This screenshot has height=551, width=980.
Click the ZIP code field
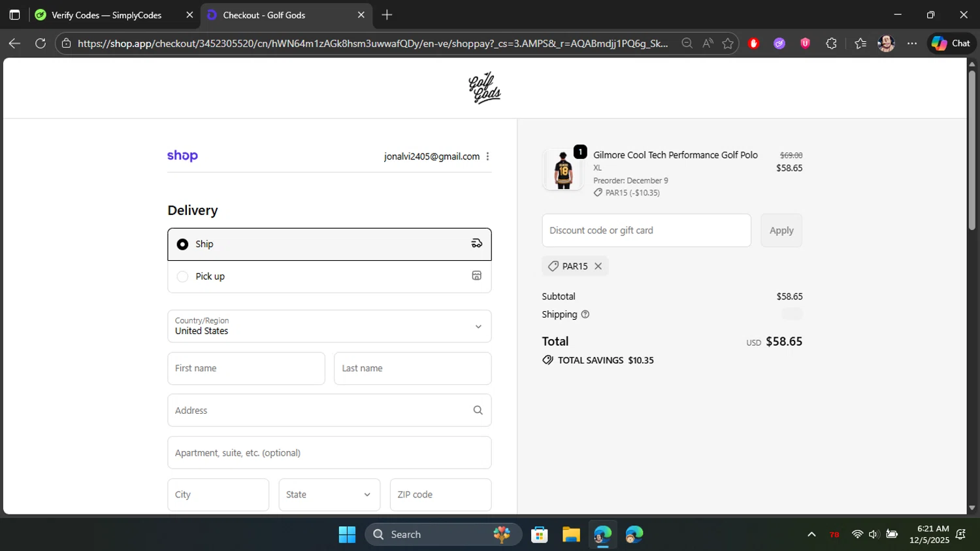[441, 495]
